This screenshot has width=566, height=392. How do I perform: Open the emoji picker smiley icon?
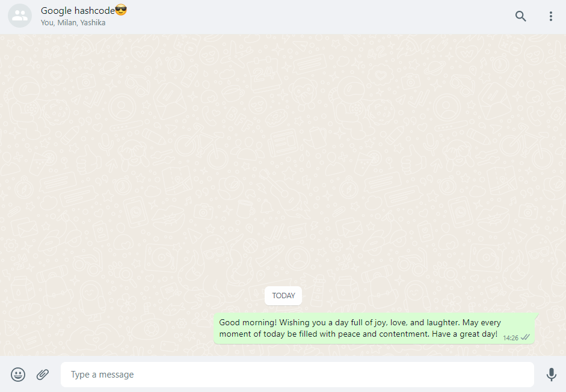[18, 375]
